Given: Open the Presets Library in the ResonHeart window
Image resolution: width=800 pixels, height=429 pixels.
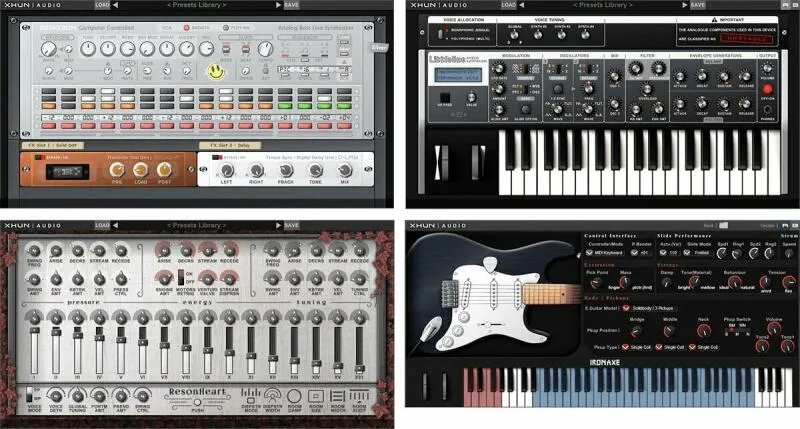Looking at the screenshot, I should (196, 225).
